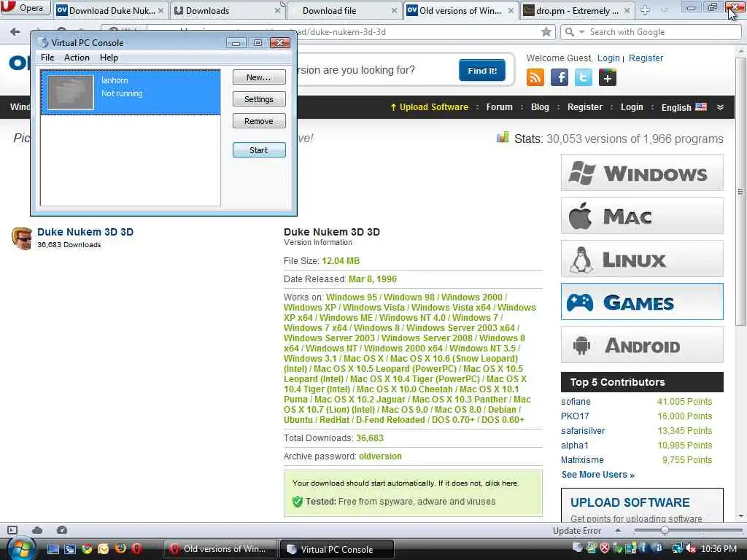
Task: Open the Linux software category
Action: [x=642, y=259]
